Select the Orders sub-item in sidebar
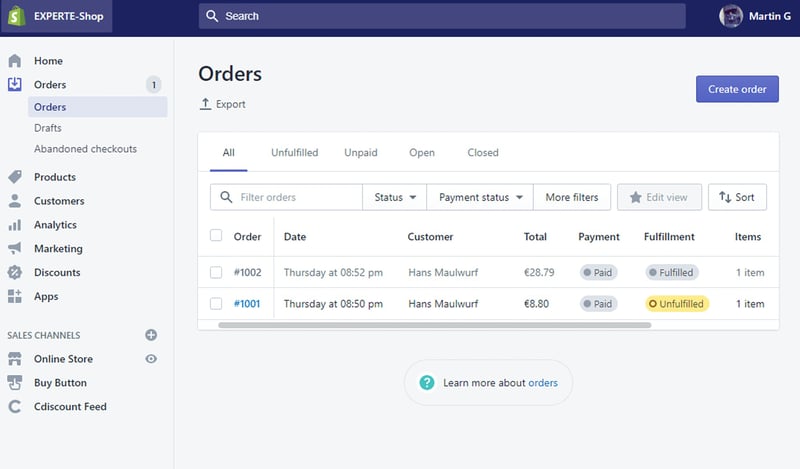This screenshot has height=469, width=800. [x=97, y=107]
